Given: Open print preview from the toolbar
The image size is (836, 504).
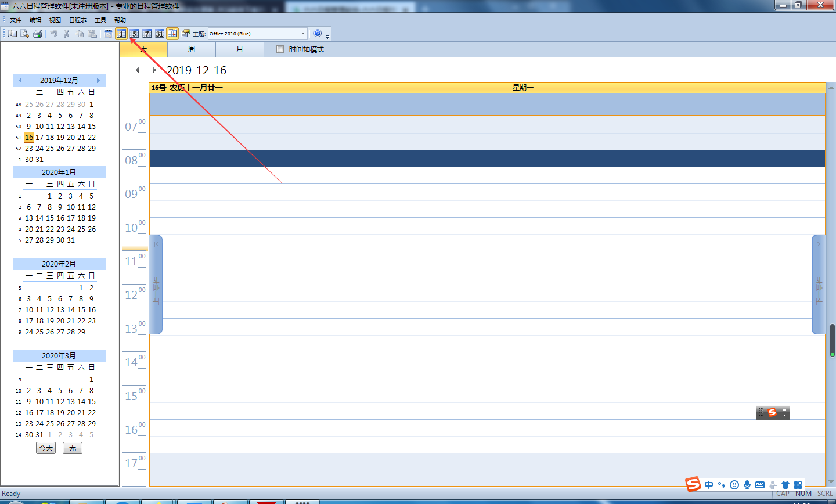Looking at the screenshot, I should click(24, 34).
